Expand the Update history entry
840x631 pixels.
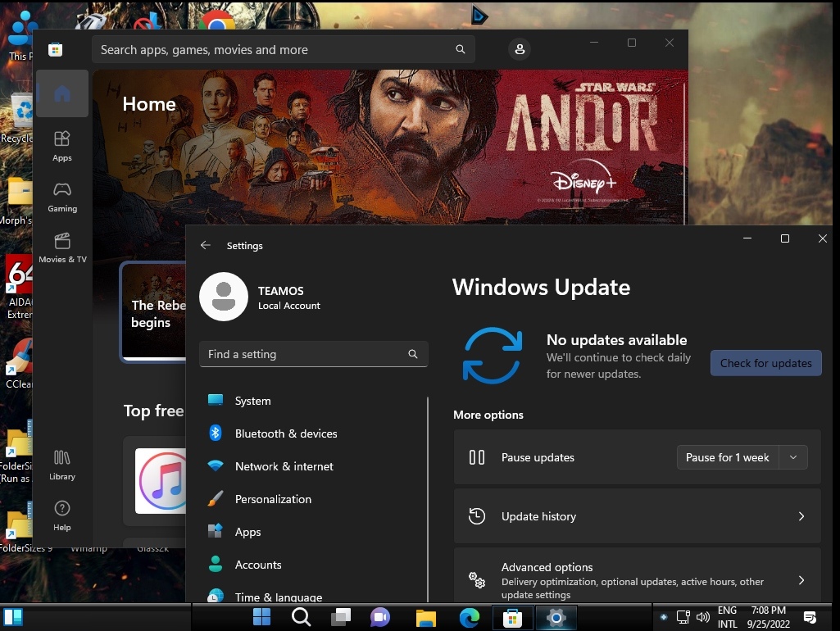point(637,516)
